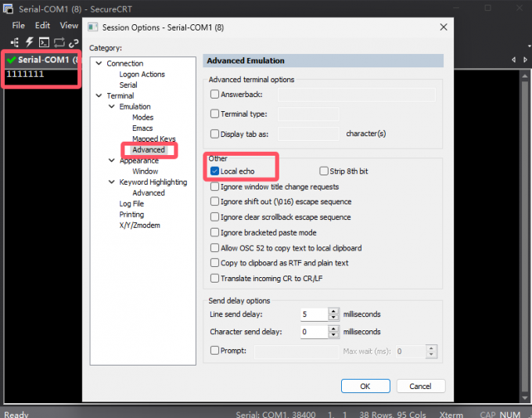The height and width of the screenshot is (418, 532).
Task: Close the Session Options dialog
Action: (444, 27)
